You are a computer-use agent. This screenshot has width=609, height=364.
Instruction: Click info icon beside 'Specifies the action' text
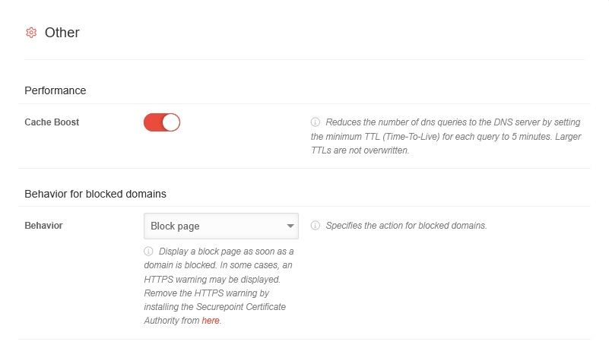pyautogui.click(x=316, y=226)
